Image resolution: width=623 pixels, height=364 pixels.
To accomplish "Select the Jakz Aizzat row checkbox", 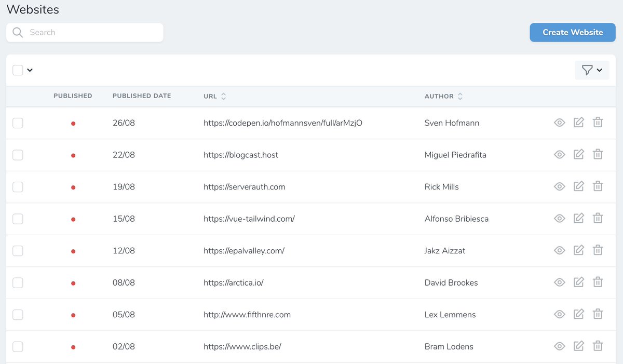I will (x=18, y=251).
